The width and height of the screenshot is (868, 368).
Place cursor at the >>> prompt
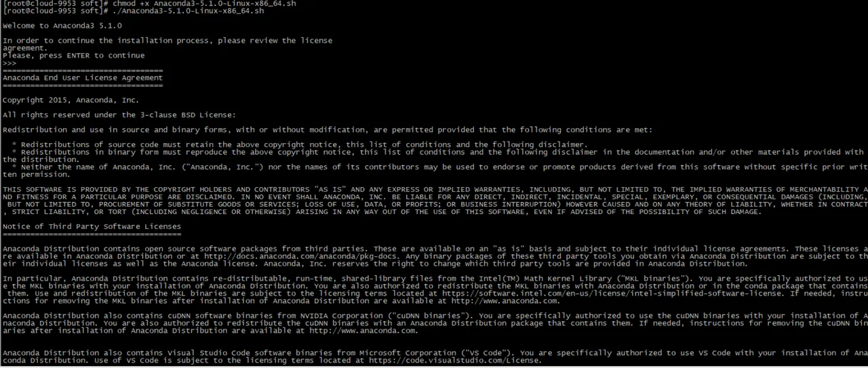(9, 63)
